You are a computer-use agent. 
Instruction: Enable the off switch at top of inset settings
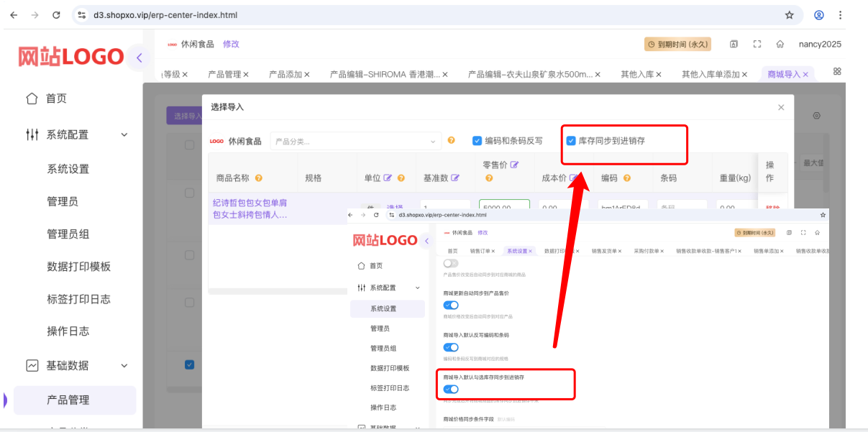[451, 264]
